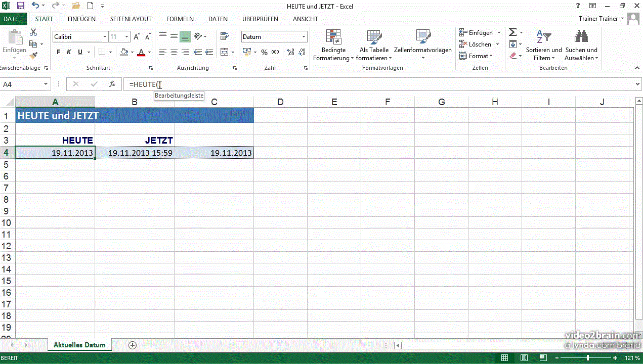
Task: Click the AutoSum sigma icon
Action: pos(512,32)
